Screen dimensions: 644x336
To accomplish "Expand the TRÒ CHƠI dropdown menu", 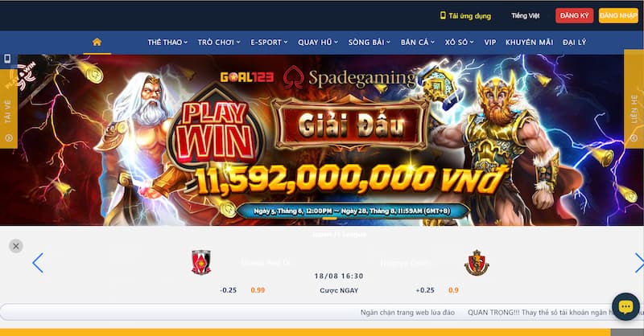I will (x=219, y=43).
